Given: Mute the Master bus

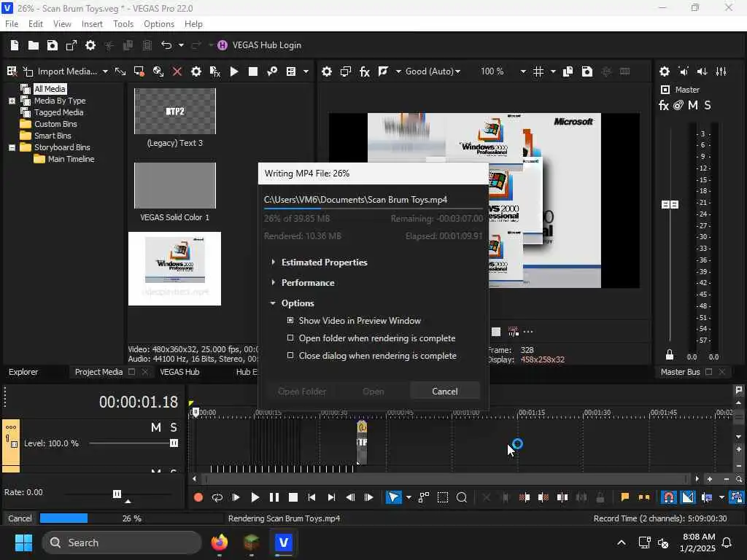Looking at the screenshot, I should pyautogui.click(x=693, y=105).
